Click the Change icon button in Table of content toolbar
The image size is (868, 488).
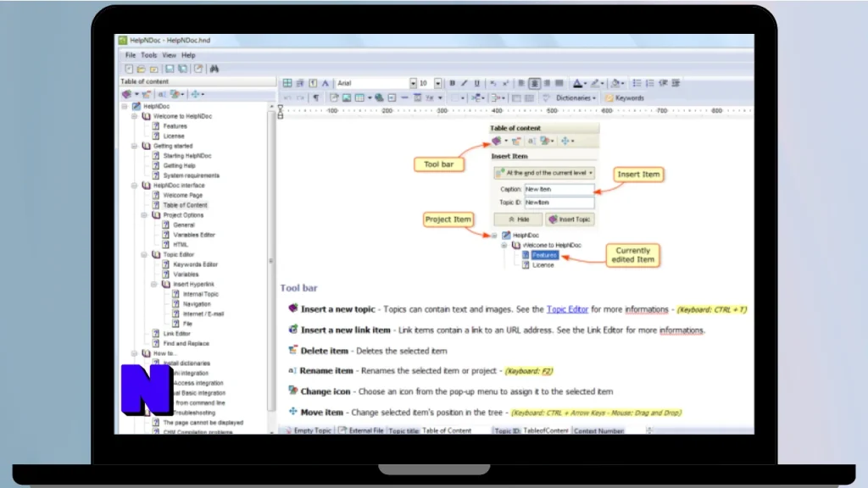click(x=175, y=94)
